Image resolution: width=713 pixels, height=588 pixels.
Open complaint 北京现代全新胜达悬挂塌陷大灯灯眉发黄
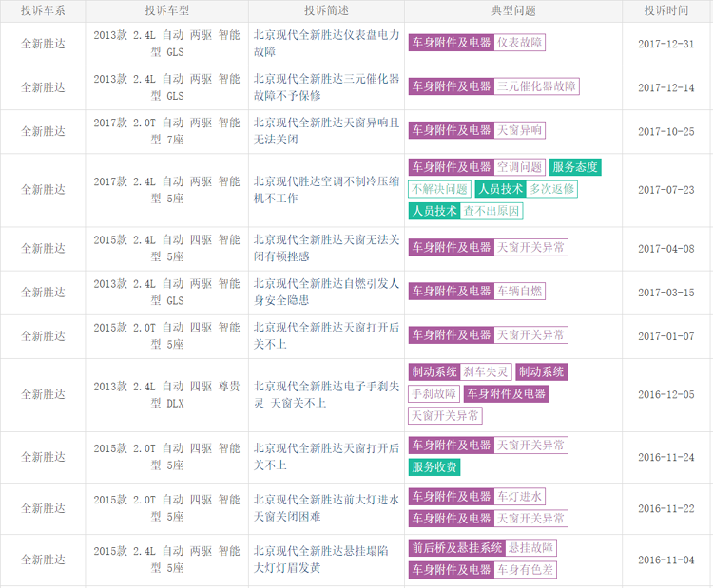point(321,560)
